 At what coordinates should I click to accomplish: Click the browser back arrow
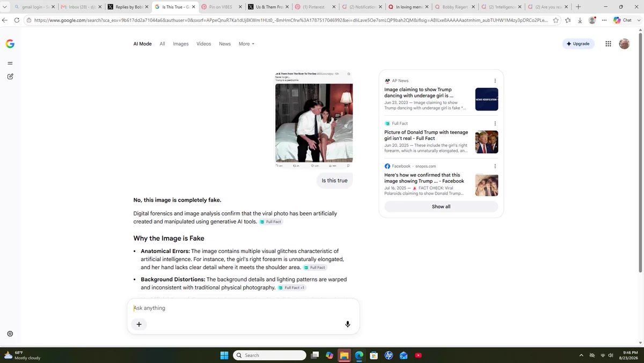coord(5,20)
